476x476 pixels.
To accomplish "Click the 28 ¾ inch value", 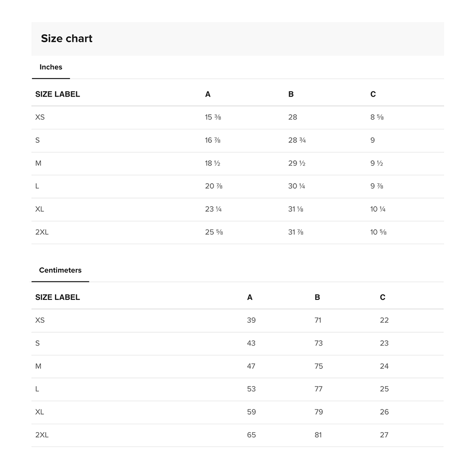I will click(x=297, y=140).
